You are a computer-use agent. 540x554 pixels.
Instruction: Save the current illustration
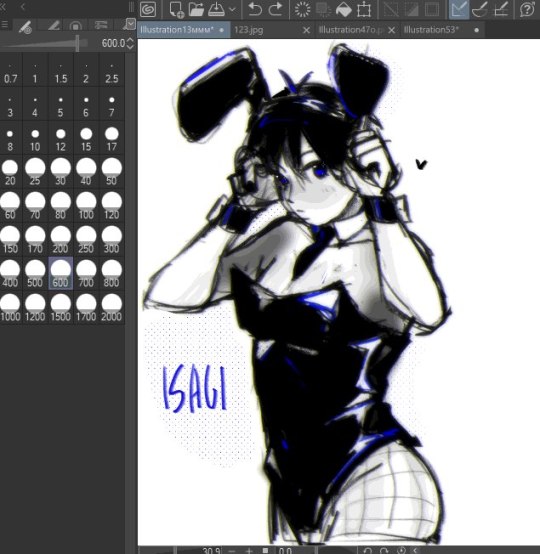pos(216,9)
